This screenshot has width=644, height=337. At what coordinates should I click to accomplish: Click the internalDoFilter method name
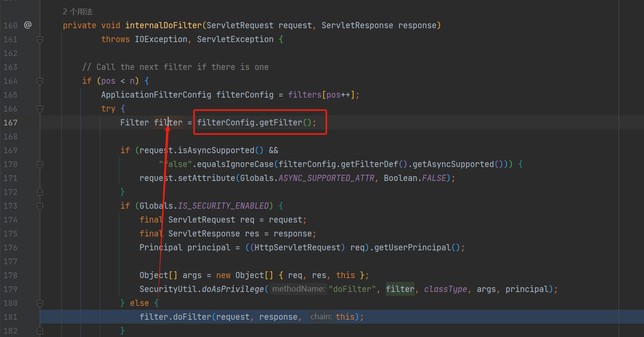[163, 25]
